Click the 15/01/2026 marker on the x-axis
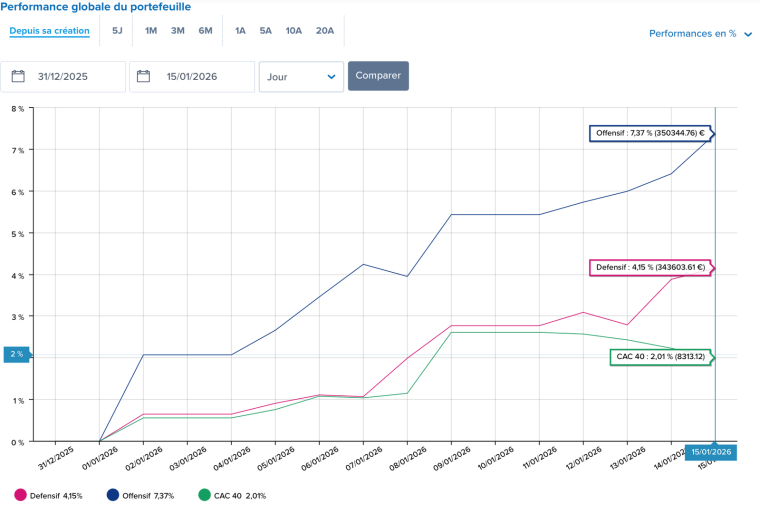760x505 pixels. (x=714, y=452)
